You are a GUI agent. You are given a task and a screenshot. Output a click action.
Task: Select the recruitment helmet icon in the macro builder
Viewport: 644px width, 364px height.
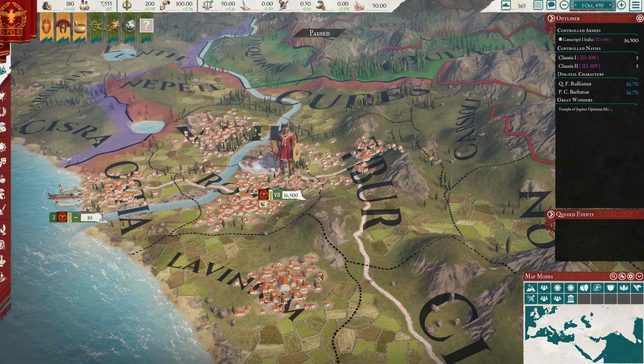63,26
